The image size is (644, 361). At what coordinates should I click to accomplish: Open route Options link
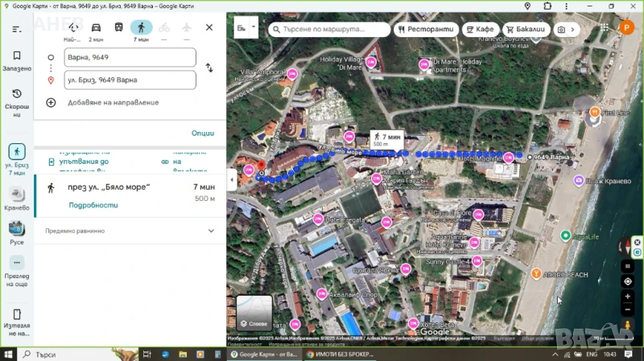click(x=203, y=133)
